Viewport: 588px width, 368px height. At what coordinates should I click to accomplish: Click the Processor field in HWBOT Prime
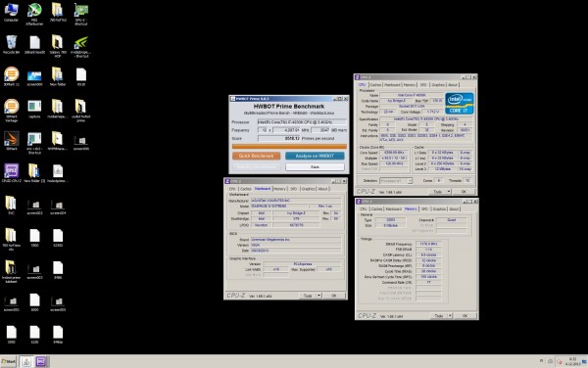point(302,122)
